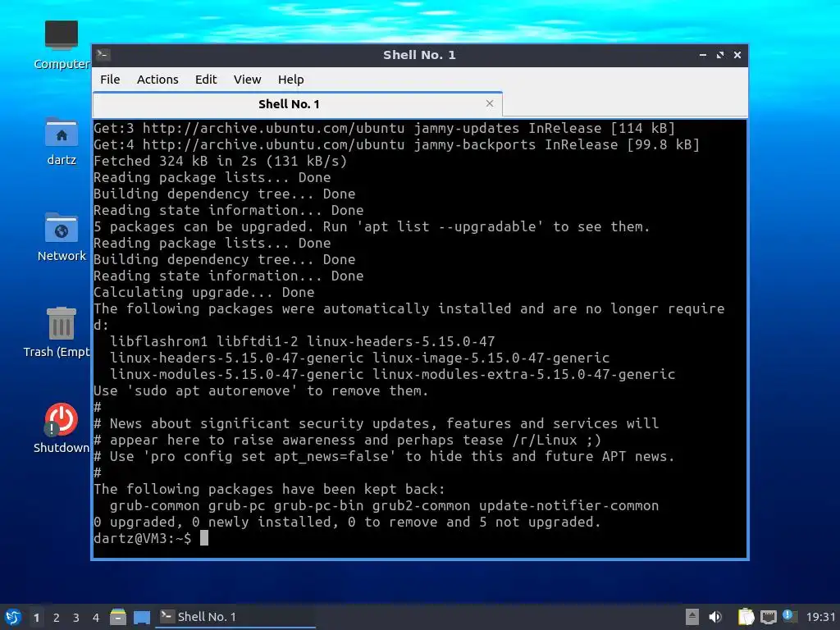The height and width of the screenshot is (630, 840).
Task: Click the terminal icon in title bar
Action: click(103, 54)
